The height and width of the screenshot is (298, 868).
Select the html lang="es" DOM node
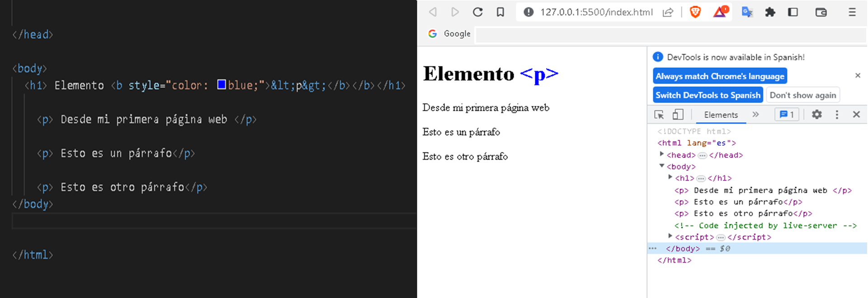point(697,143)
